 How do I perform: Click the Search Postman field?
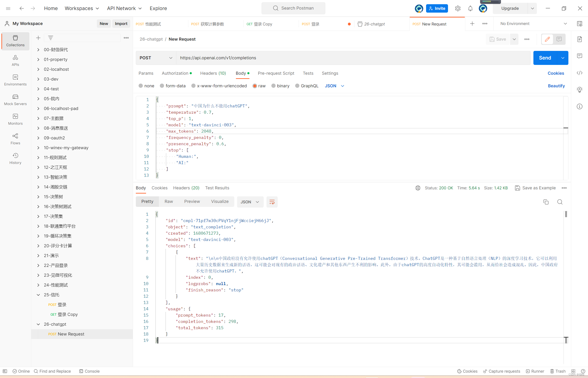pyautogui.click(x=293, y=8)
